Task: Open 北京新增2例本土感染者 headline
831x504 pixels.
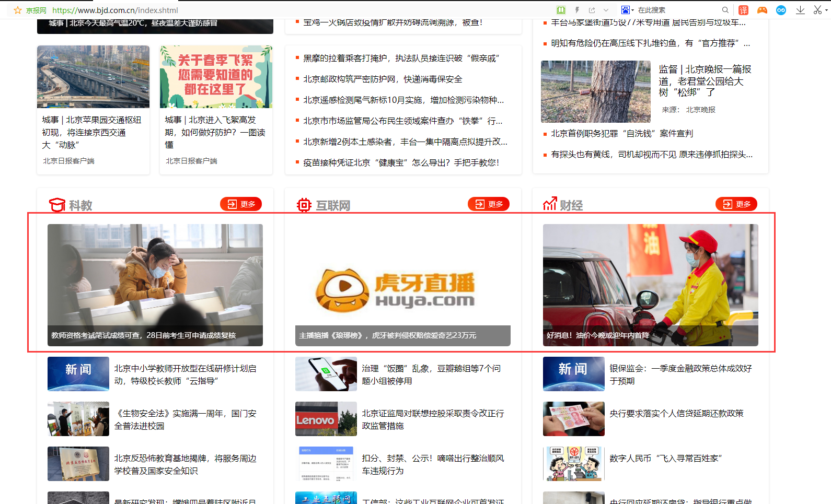Action: click(x=406, y=142)
